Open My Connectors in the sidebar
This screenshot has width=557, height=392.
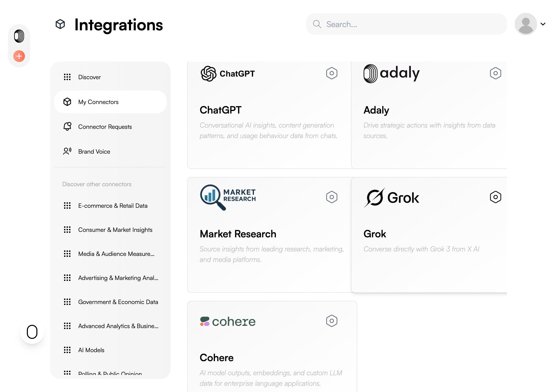(x=98, y=102)
